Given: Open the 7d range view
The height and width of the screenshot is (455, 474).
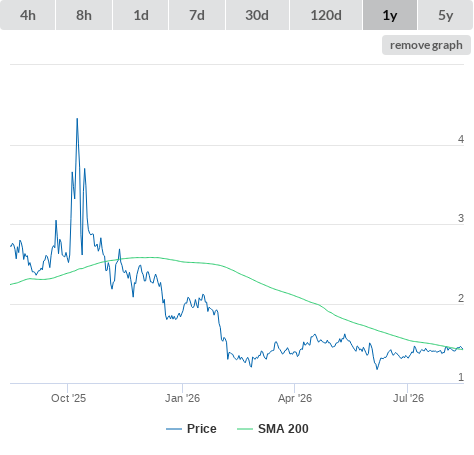Looking at the screenshot, I should tap(197, 15).
